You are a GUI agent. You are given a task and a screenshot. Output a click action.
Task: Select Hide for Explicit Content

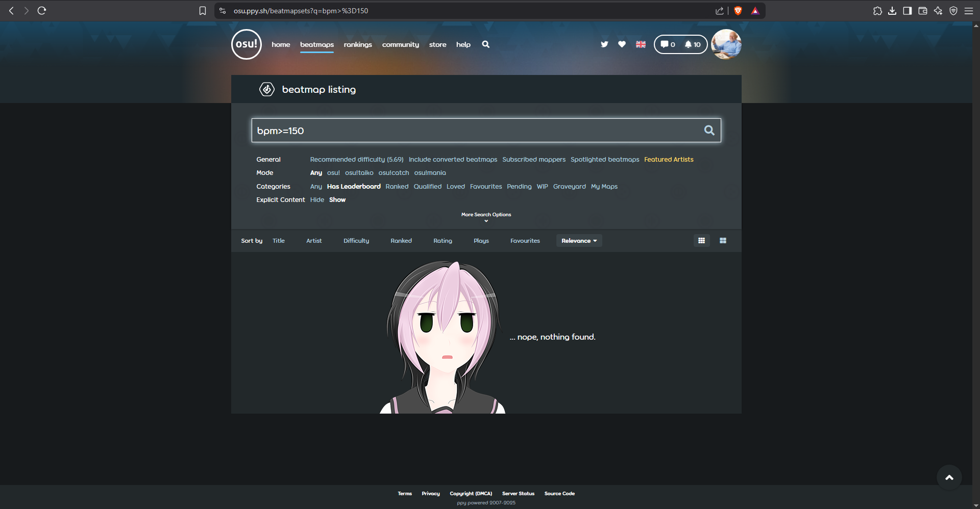tap(317, 200)
